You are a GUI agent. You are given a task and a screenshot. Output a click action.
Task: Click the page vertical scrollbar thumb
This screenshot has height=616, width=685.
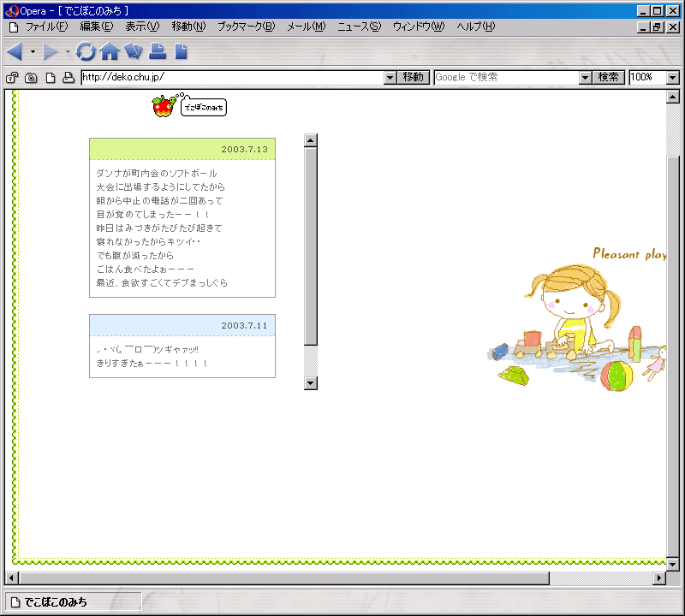tap(673, 356)
